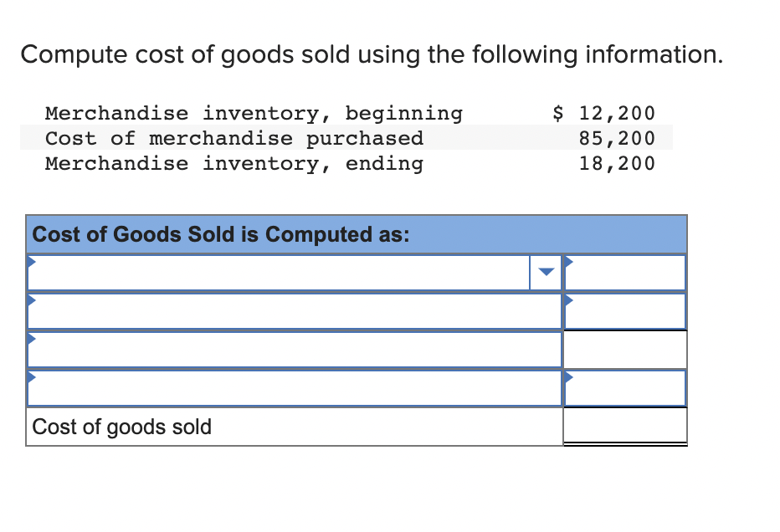Click the first amount input field
This screenshot has height=532, width=780.
point(625,272)
